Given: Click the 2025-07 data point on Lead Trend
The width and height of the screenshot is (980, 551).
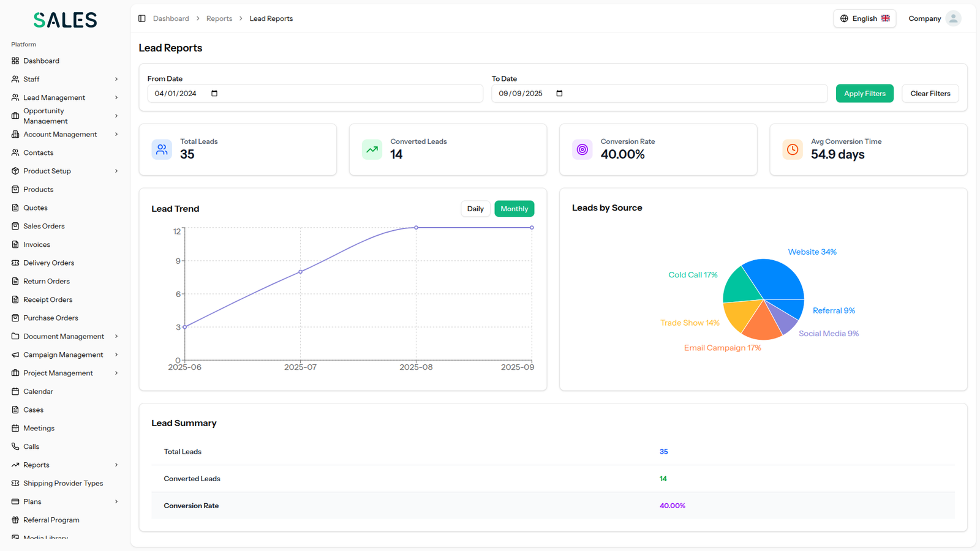Looking at the screenshot, I should [x=300, y=272].
